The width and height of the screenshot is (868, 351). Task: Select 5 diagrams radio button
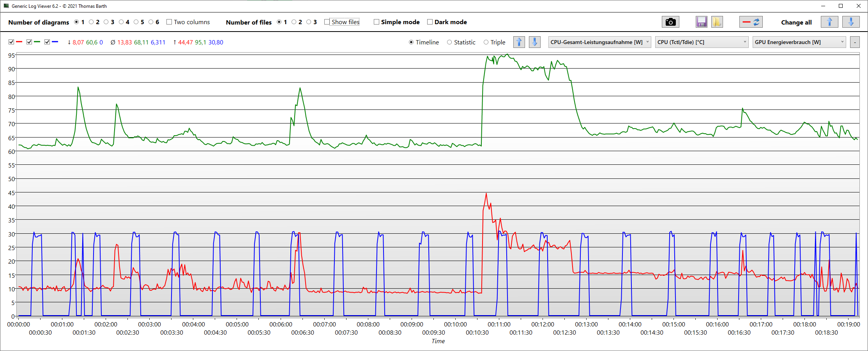(136, 22)
